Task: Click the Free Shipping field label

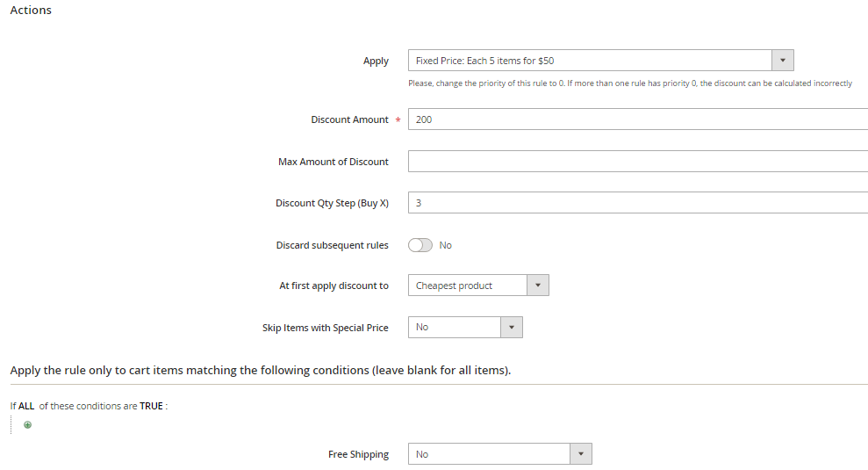Action: [358, 454]
